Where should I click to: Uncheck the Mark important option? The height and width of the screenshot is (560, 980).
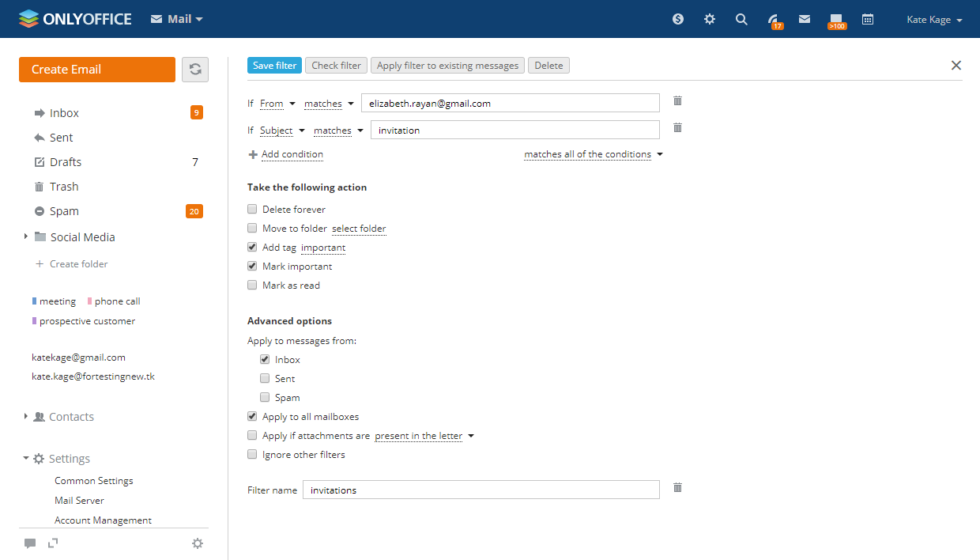click(252, 267)
